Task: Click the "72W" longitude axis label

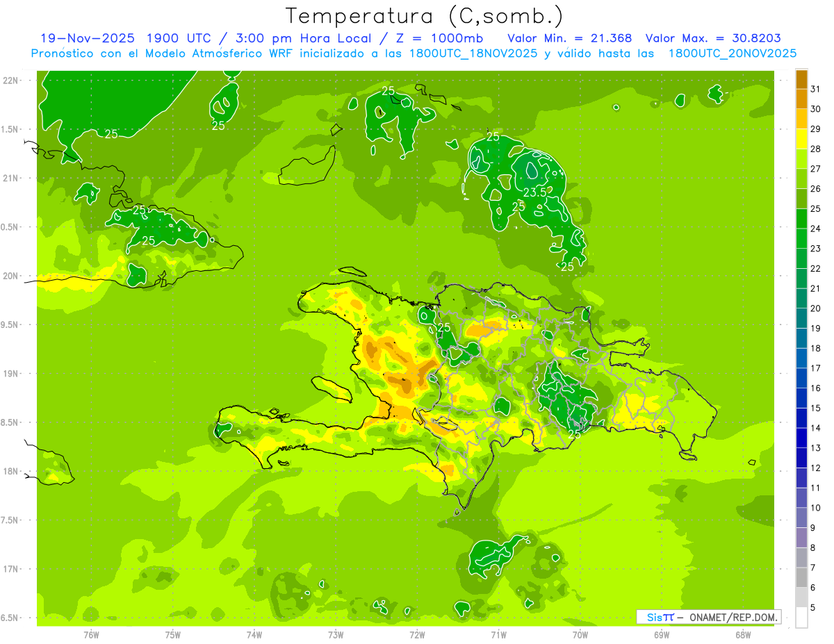Action: point(417,634)
